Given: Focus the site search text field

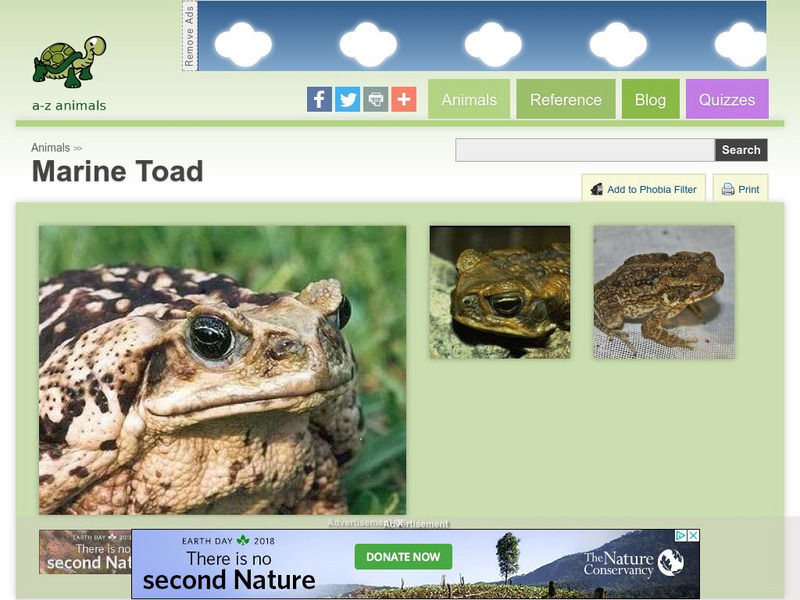Looking at the screenshot, I should pyautogui.click(x=585, y=150).
